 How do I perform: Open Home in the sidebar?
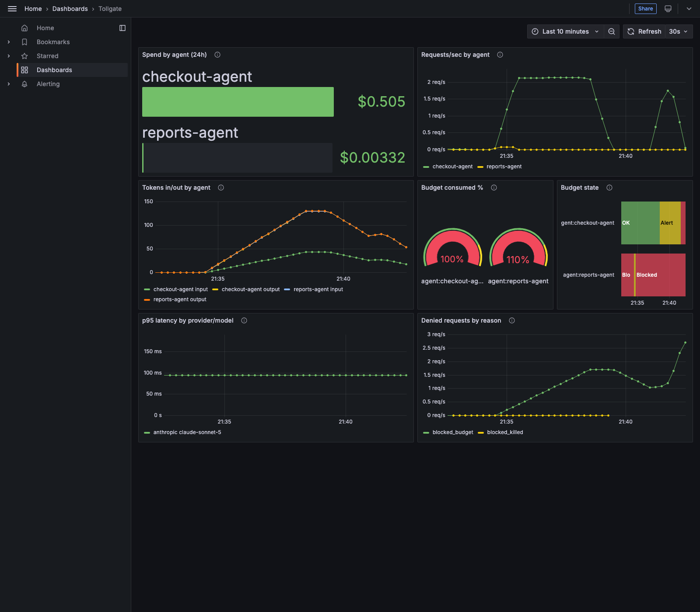[x=45, y=28]
